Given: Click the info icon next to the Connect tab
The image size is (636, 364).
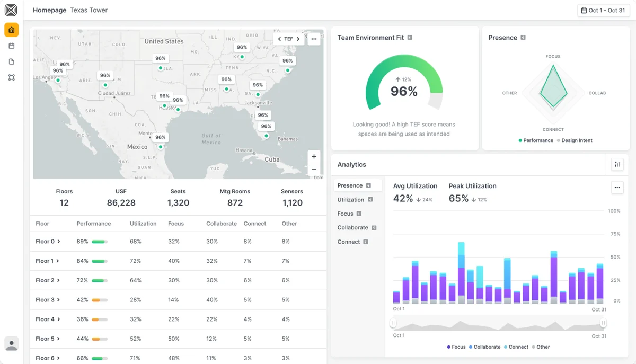Looking at the screenshot, I should coord(365,242).
